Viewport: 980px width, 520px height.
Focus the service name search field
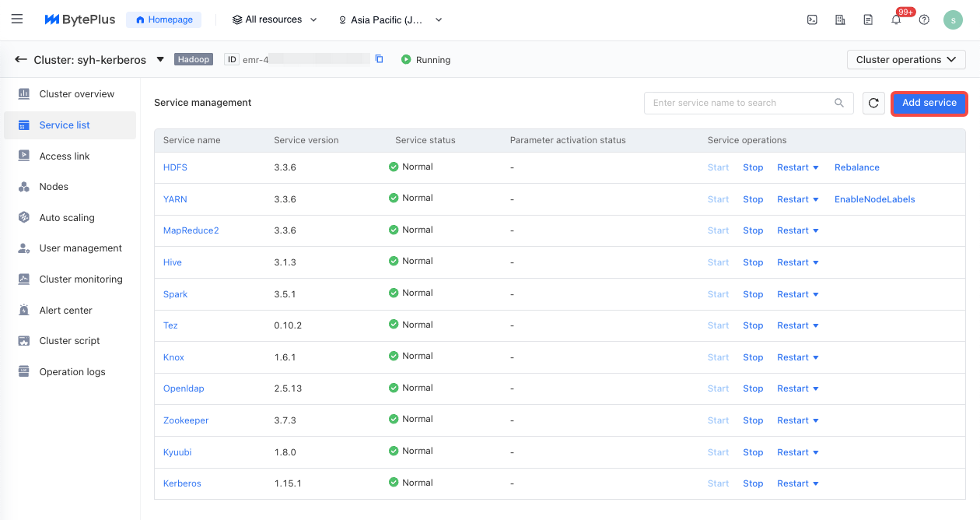(x=739, y=103)
